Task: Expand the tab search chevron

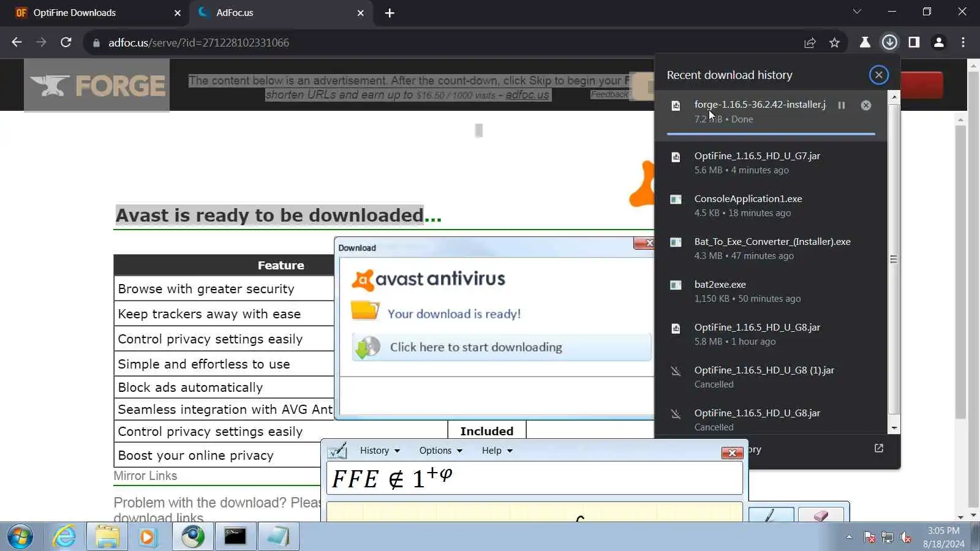Action: coord(857,12)
